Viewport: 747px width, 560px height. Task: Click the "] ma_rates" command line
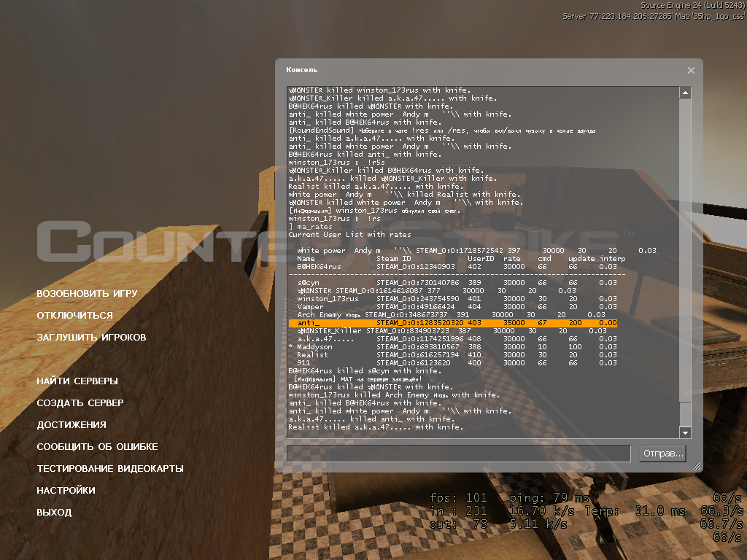[310, 227]
